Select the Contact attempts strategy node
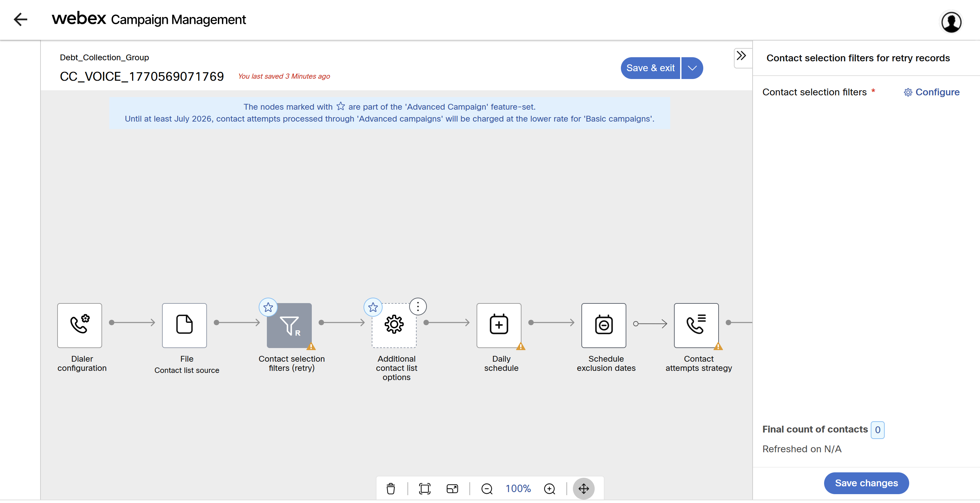 [696, 325]
